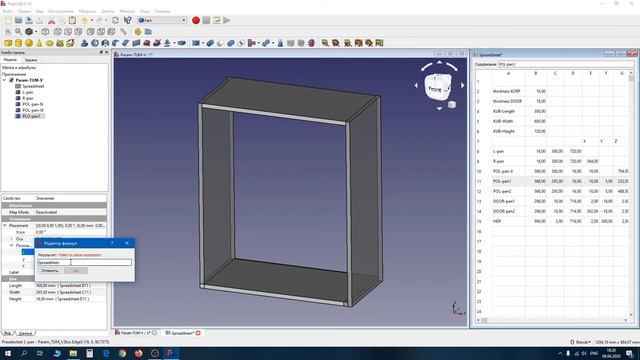This screenshot has width=640, height=360.
Task: Open Chrome from the taskbar
Action: pyautogui.click(x=122, y=353)
